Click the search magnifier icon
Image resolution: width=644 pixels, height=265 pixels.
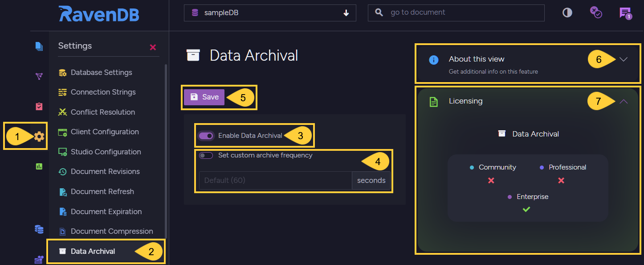[x=379, y=12]
